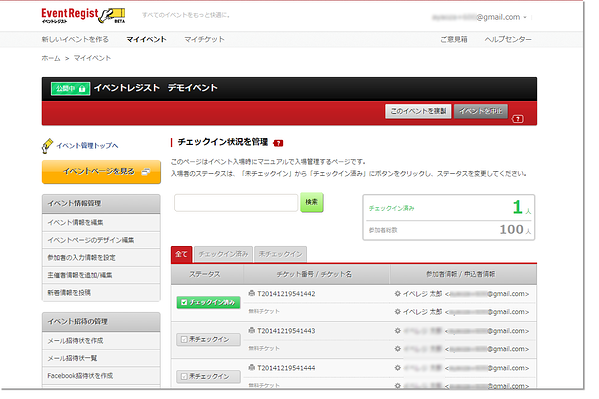The width and height of the screenshot is (599, 399).
Task: Click help icon in red event bar
Action: point(518,119)
